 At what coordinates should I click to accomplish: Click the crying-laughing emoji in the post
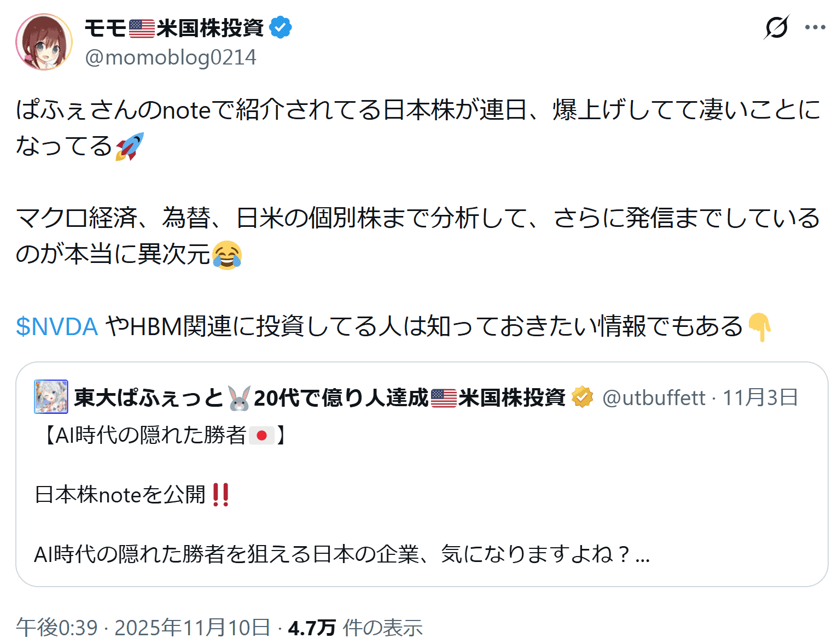pyautogui.click(x=227, y=254)
